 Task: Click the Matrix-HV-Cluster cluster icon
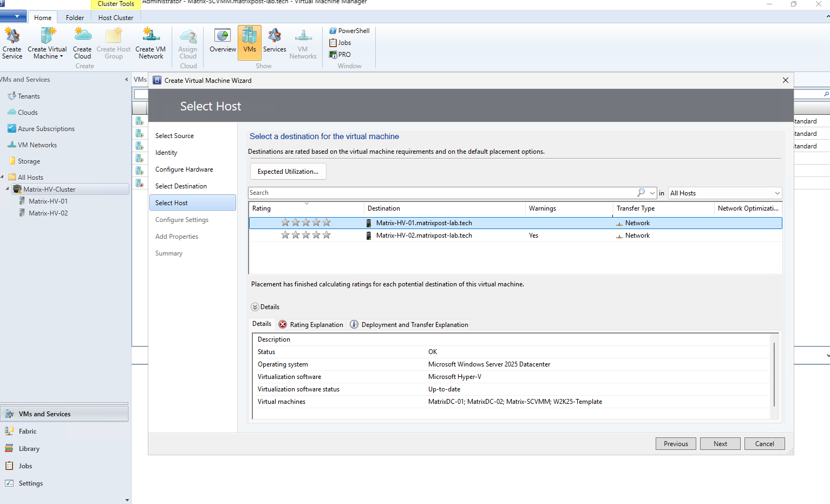tap(17, 189)
